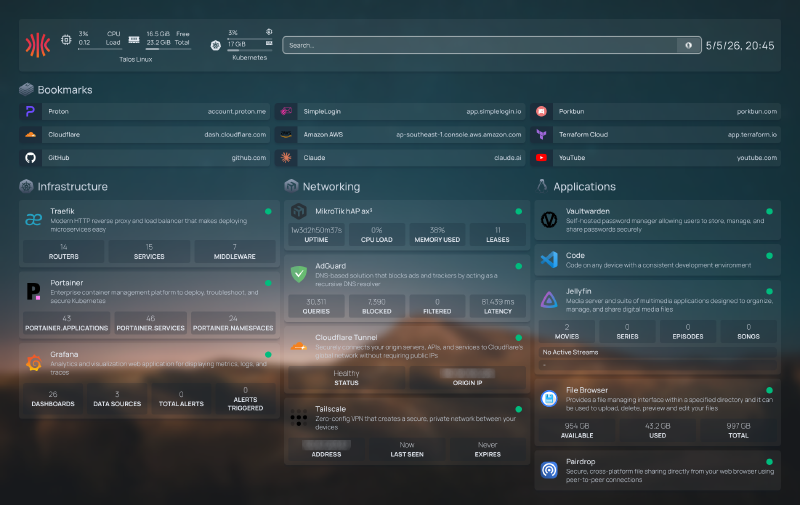Click Portainer green status dot
800x505 pixels.
coord(268,283)
